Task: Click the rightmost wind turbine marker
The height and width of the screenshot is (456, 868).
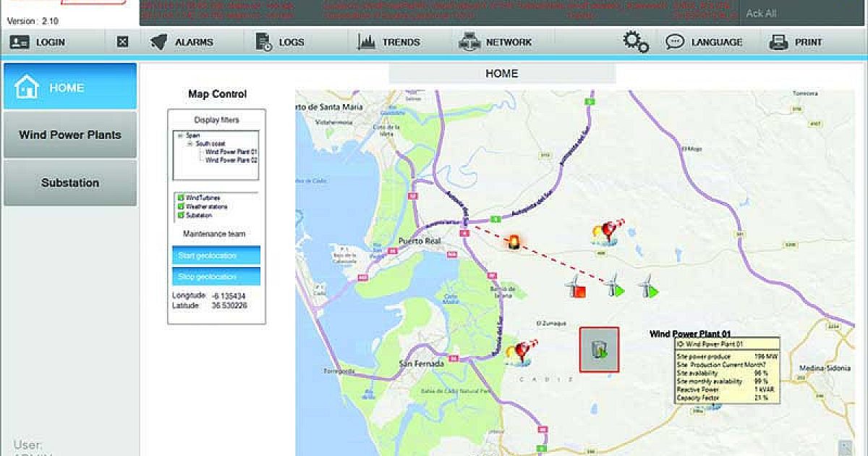Action: [649, 285]
